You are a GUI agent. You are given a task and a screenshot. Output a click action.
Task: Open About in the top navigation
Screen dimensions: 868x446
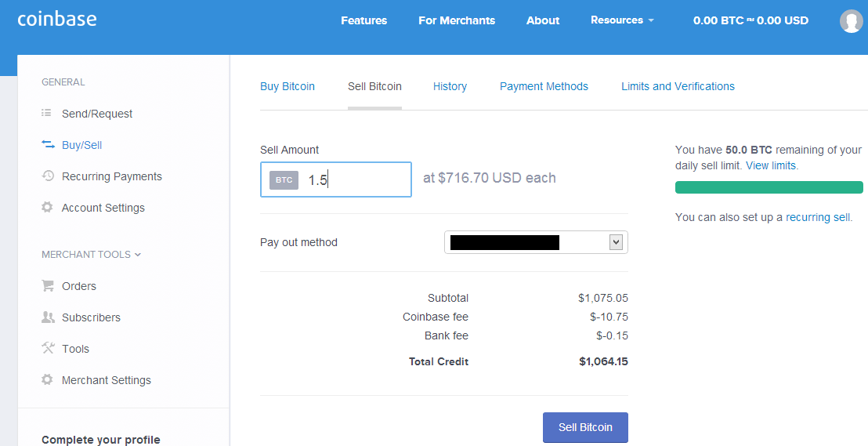point(543,20)
